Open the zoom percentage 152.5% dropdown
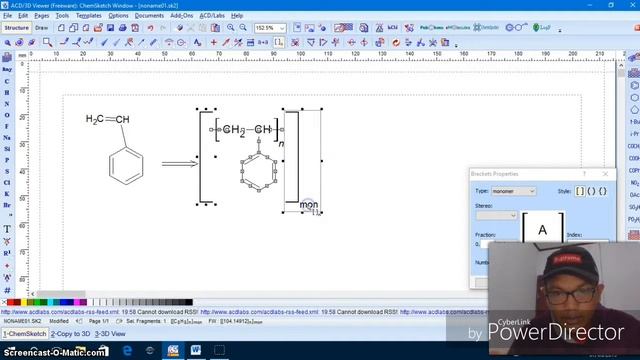This screenshot has width=640, height=360. click(x=282, y=28)
